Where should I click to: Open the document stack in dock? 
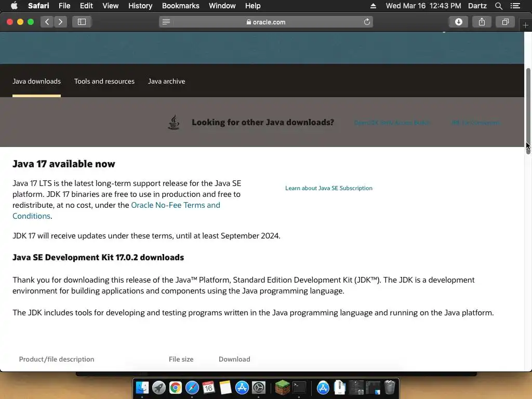coord(340,388)
